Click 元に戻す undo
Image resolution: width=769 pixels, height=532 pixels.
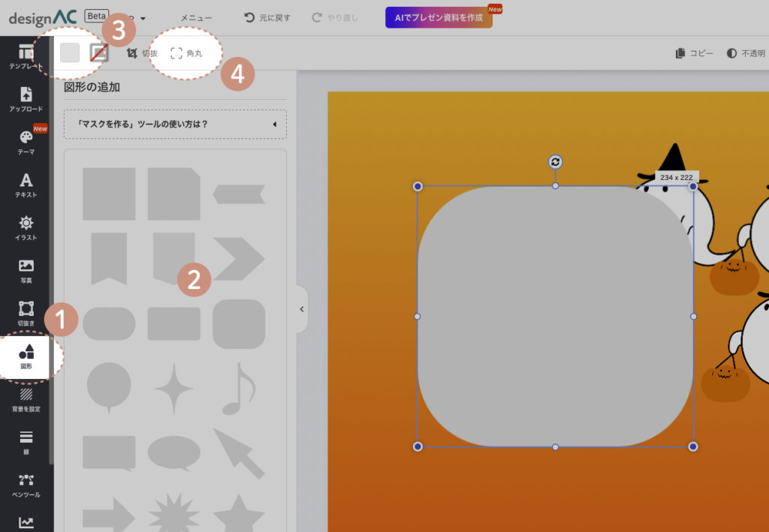click(267, 17)
